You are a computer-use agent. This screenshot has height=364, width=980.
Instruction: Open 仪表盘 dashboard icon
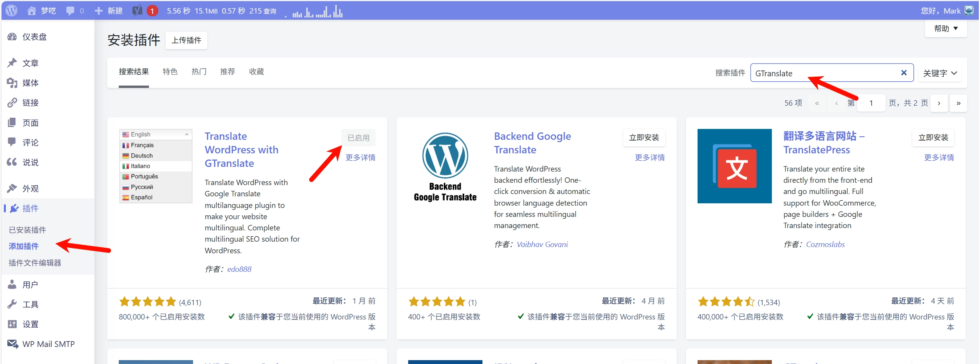(x=12, y=37)
